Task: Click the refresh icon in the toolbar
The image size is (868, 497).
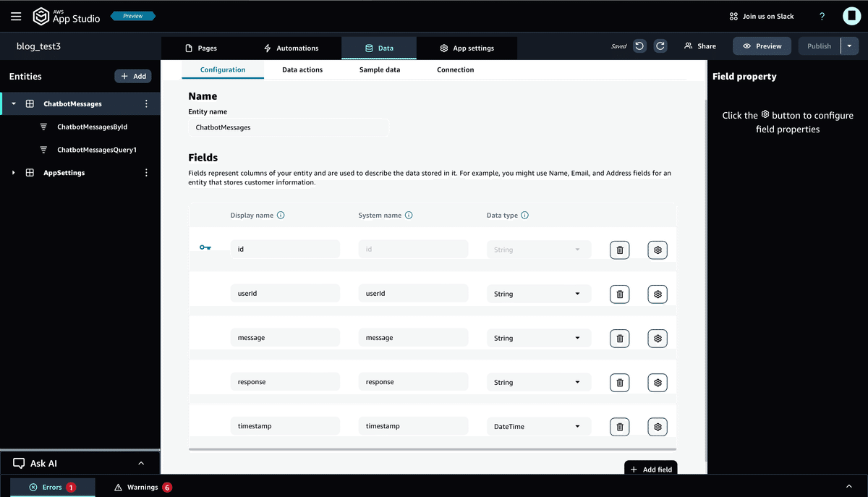Action: pos(660,46)
